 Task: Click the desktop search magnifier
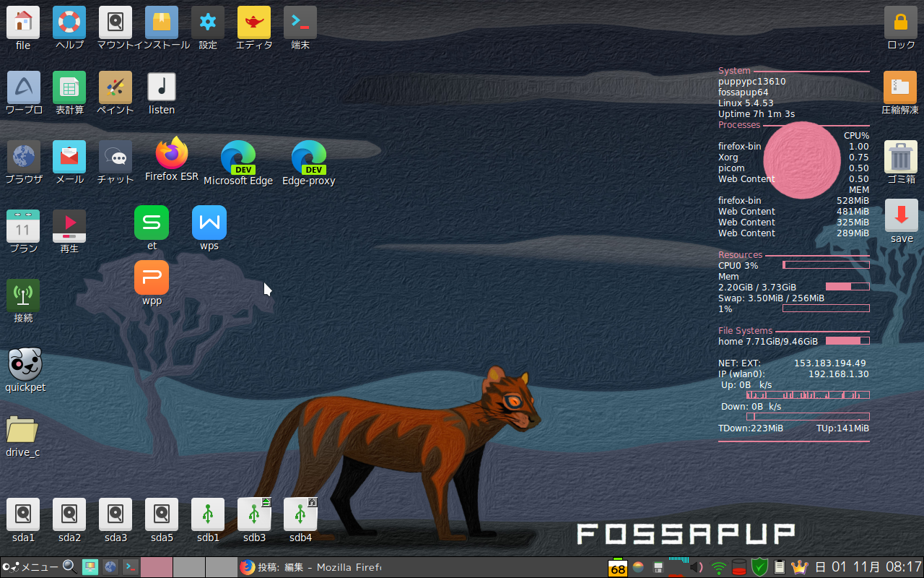pos(69,567)
